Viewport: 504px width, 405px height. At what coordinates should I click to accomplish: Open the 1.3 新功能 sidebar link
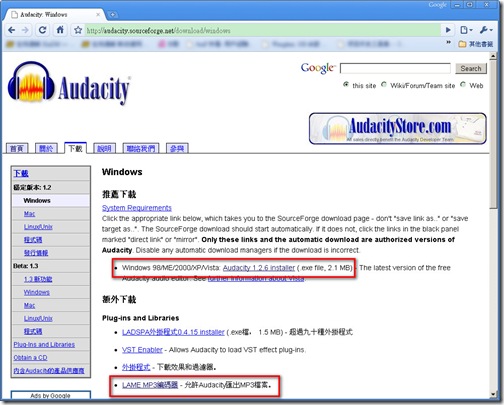click(x=38, y=279)
